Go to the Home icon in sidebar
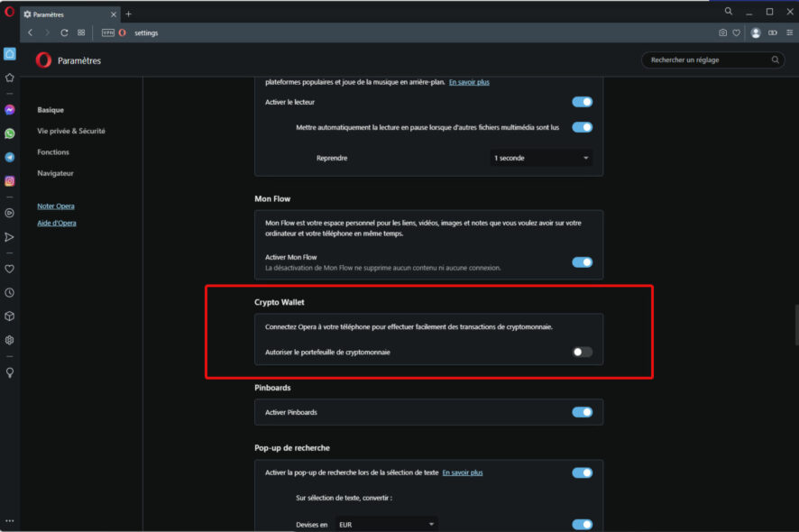 pos(10,53)
